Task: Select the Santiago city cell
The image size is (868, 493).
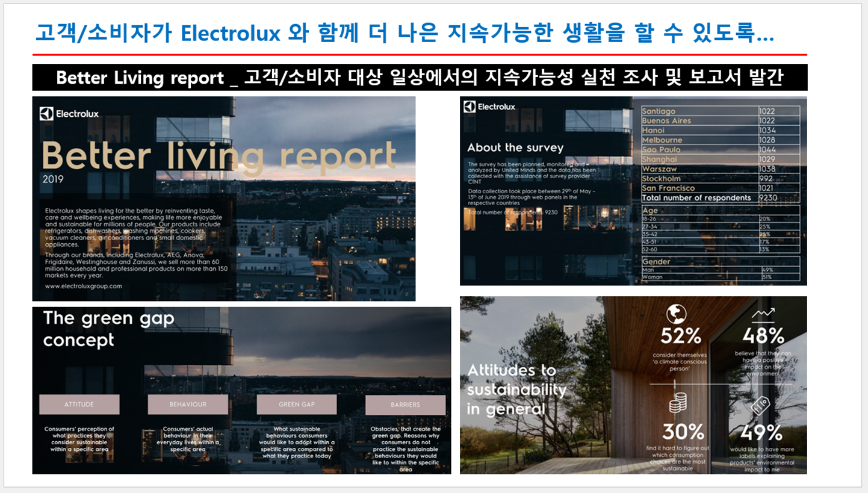Action: (699, 111)
